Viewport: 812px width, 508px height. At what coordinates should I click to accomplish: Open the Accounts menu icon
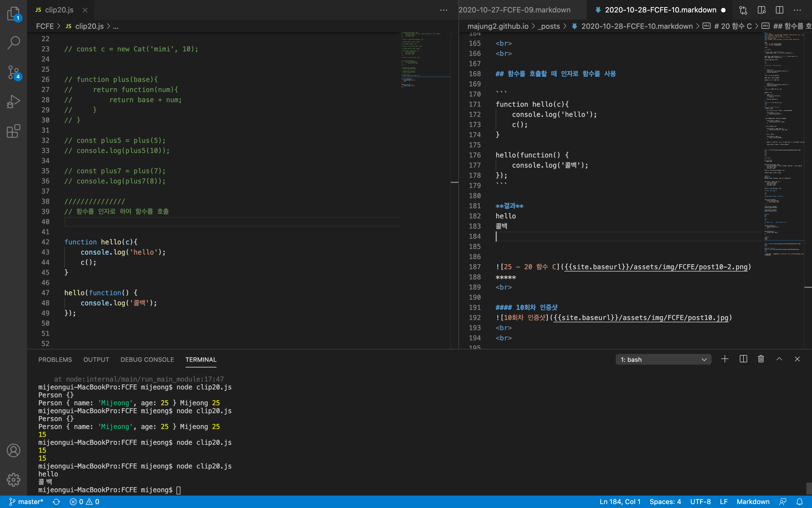tap(14, 450)
